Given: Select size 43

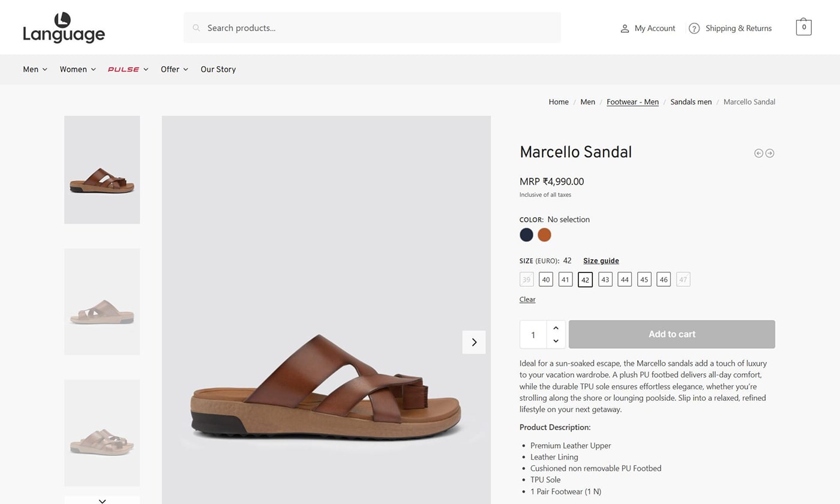Looking at the screenshot, I should coord(605,280).
